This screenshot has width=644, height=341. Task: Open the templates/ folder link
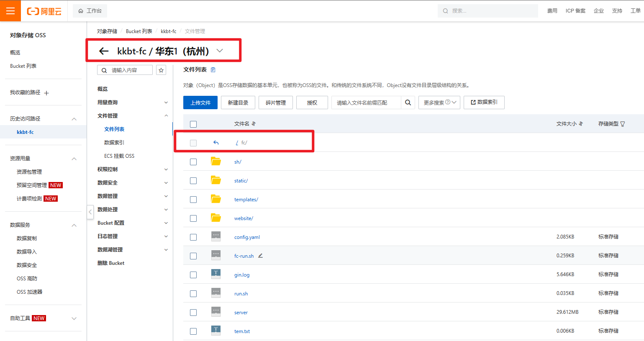(x=246, y=200)
